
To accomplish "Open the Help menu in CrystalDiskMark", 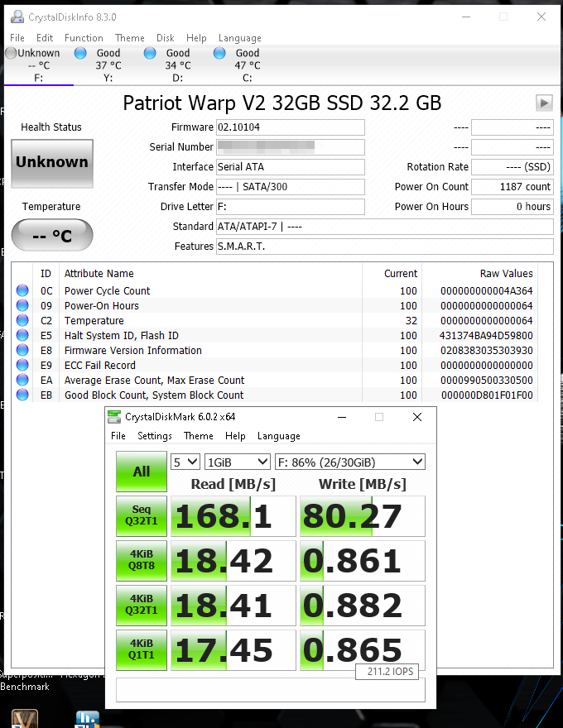I will click(235, 436).
